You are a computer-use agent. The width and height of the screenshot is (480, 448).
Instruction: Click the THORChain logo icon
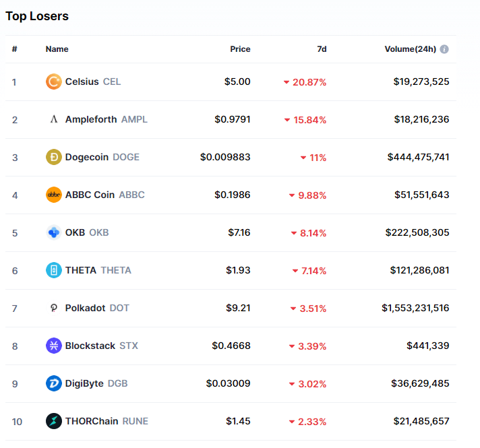click(53, 422)
